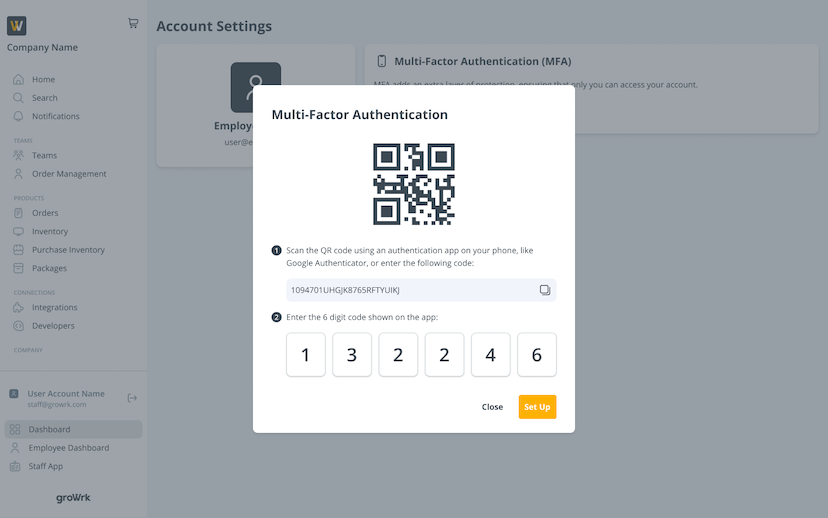Screen dimensions: 828x518
Task: Click the Search magnifier icon
Action: point(18,98)
